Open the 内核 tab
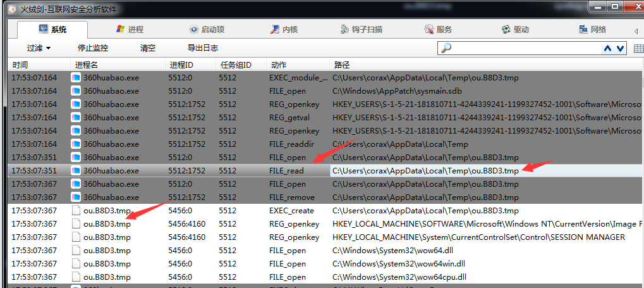The image size is (644, 288). point(284,30)
